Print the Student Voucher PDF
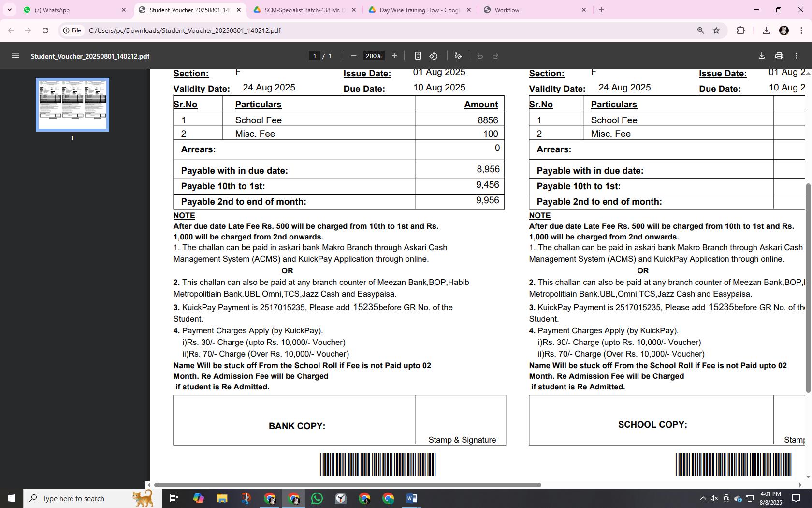Screen dimensions: 812x508 779,56
